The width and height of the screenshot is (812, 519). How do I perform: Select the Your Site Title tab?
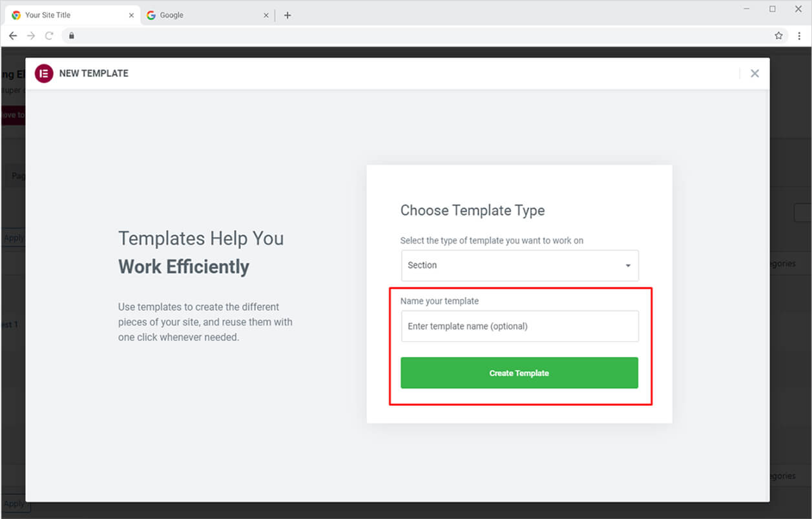click(x=68, y=15)
